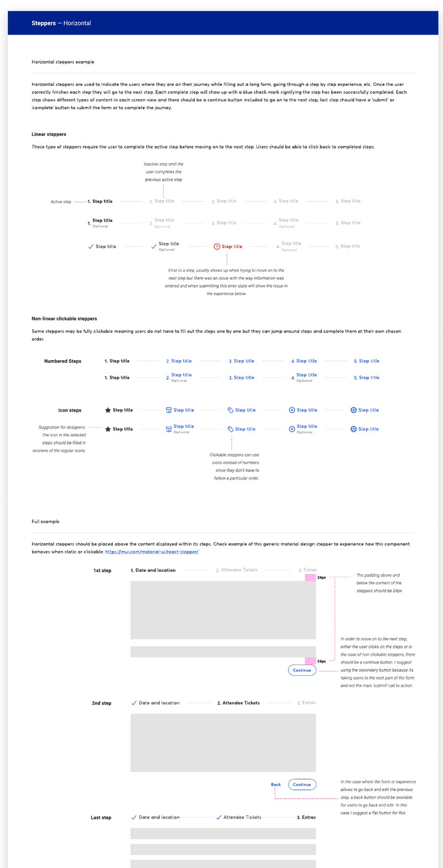Viewport: 443px width, 868px height.
Task: Click the gear badge icon in 'Icon steps' row
Action: [x=353, y=410]
